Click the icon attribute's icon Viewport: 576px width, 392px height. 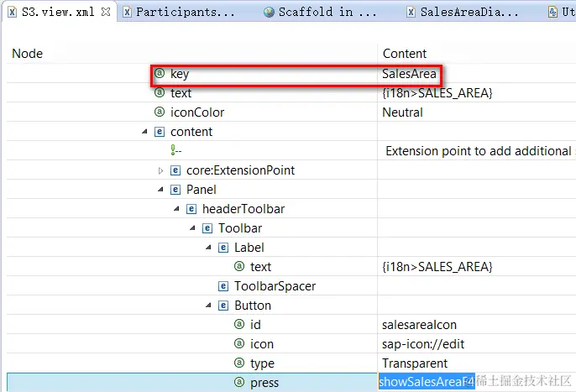tap(239, 343)
